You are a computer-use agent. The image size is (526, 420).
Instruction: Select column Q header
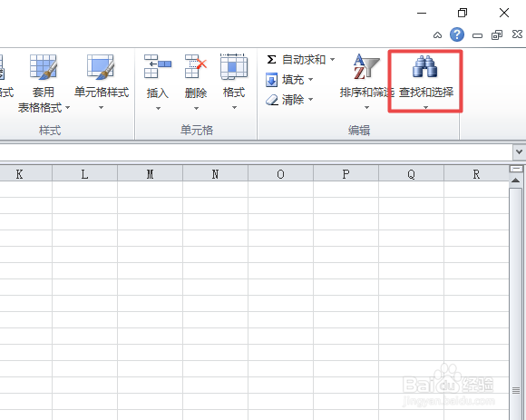411,174
